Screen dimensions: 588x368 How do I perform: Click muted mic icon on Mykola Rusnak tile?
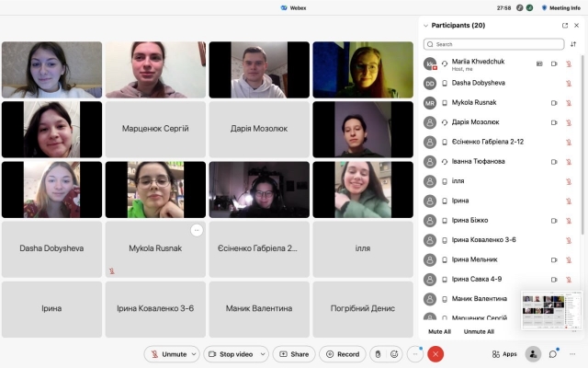(x=112, y=270)
